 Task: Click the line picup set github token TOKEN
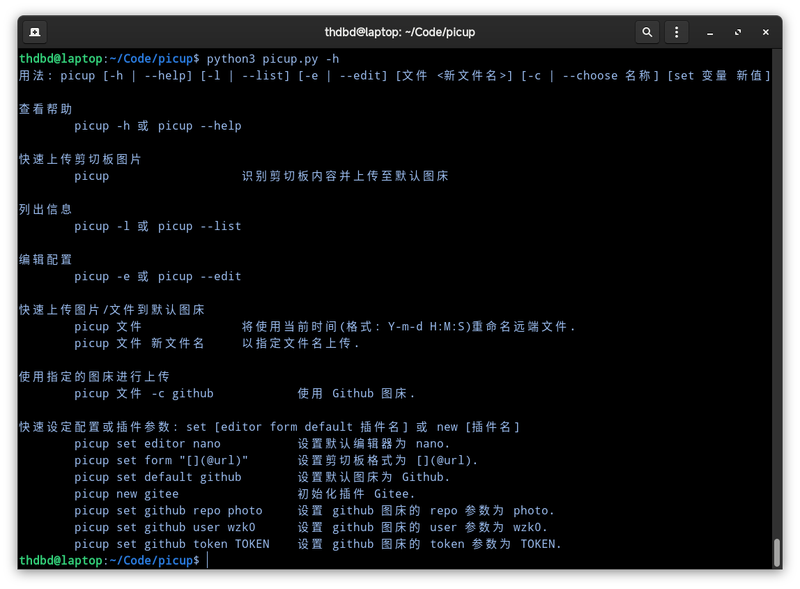pos(172,544)
